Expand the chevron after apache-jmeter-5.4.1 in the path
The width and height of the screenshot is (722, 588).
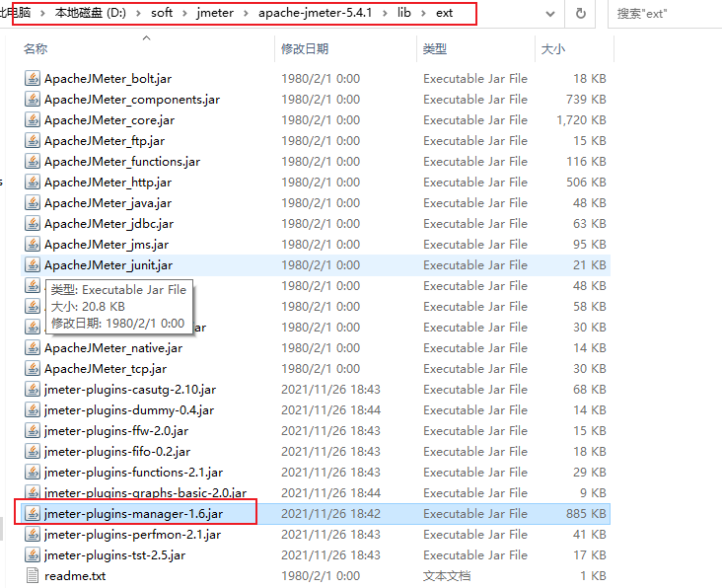tap(385, 14)
